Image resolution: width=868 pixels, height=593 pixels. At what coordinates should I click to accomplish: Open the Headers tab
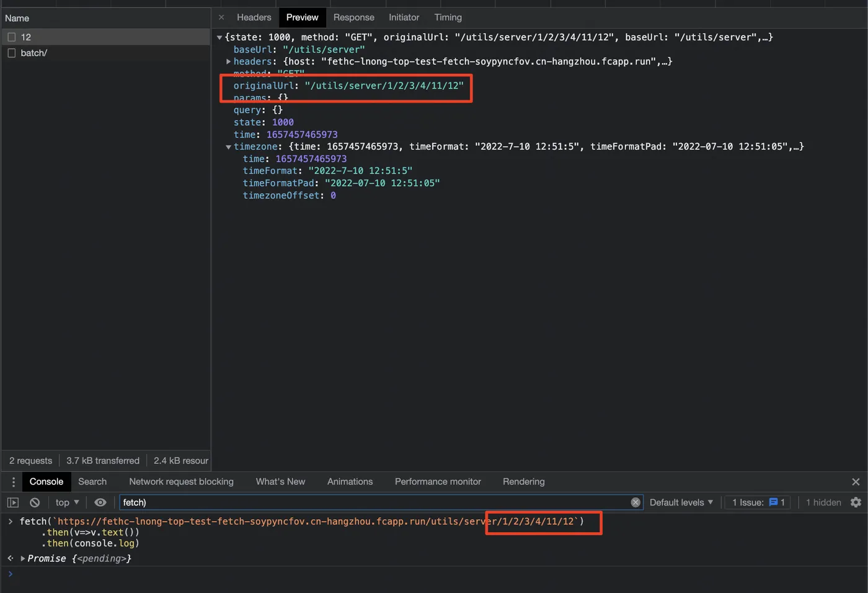pos(254,17)
